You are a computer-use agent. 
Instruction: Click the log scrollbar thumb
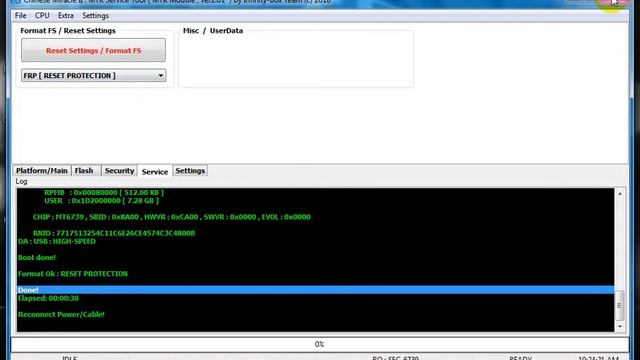(620, 305)
